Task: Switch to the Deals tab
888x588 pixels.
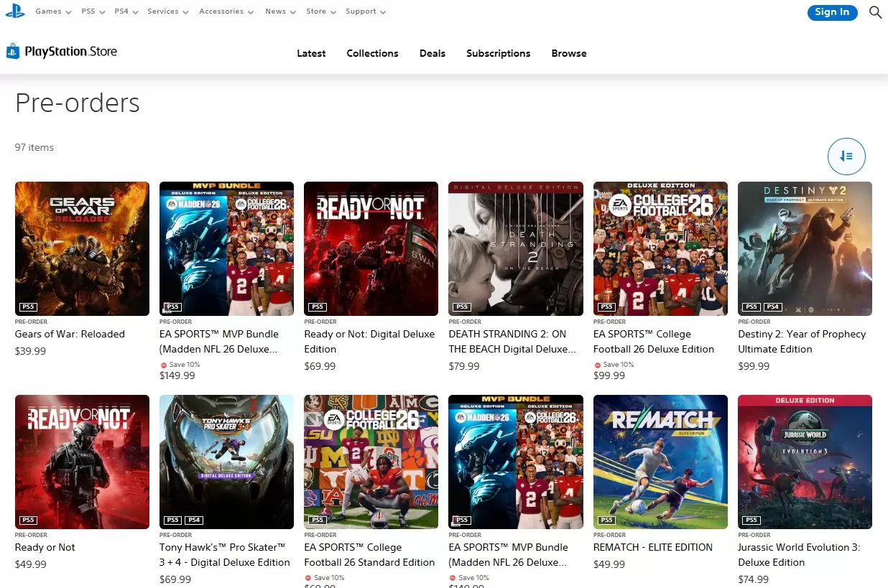Action: click(x=432, y=53)
